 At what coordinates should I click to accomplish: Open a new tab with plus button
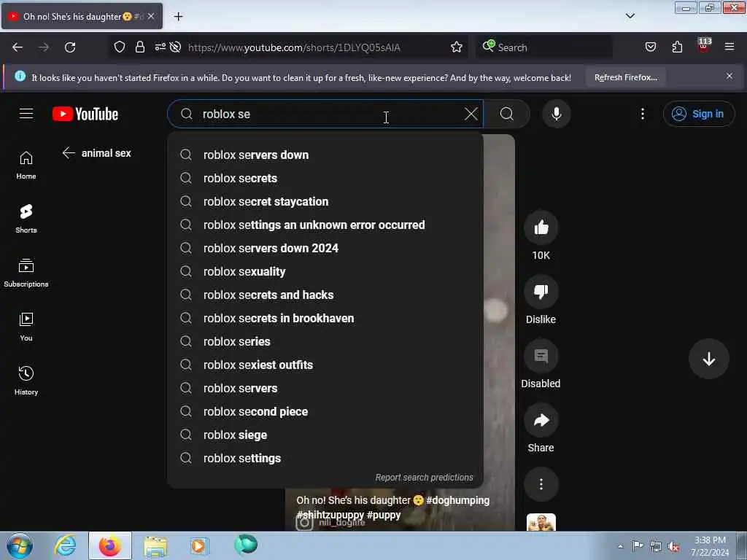pos(178,17)
